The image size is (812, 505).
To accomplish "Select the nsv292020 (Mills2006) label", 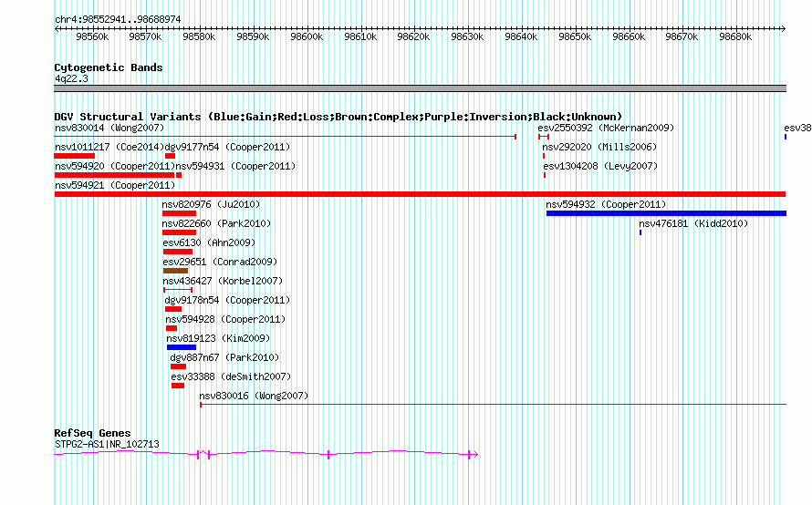I will point(599,147).
